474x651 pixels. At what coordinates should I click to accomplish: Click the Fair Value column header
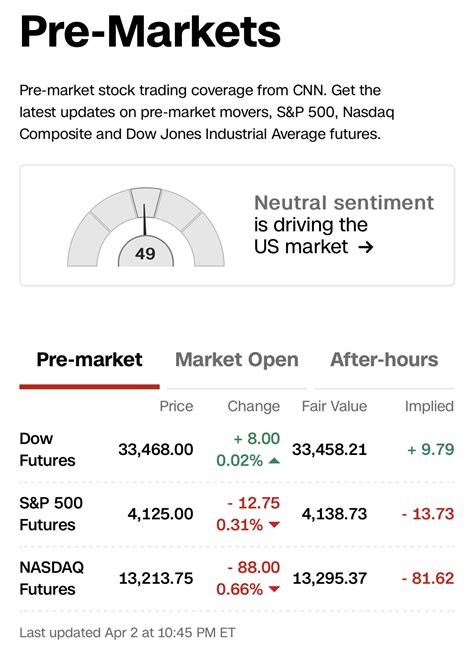click(334, 406)
